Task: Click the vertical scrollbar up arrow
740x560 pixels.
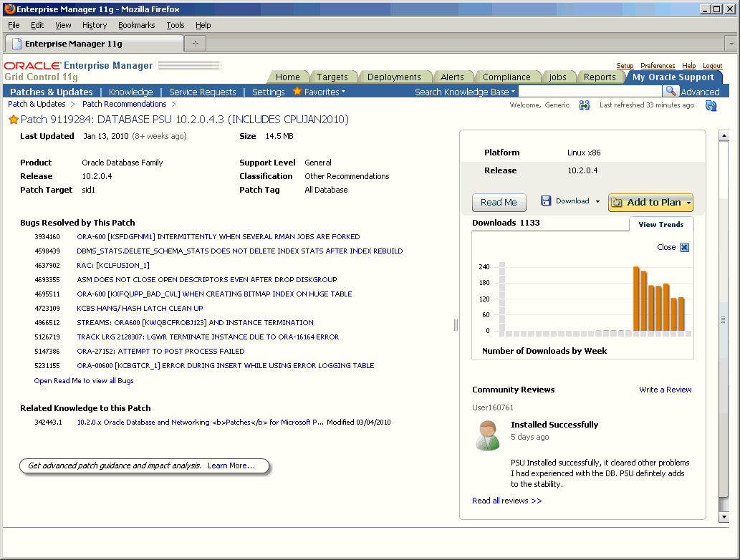Action: coord(724,136)
